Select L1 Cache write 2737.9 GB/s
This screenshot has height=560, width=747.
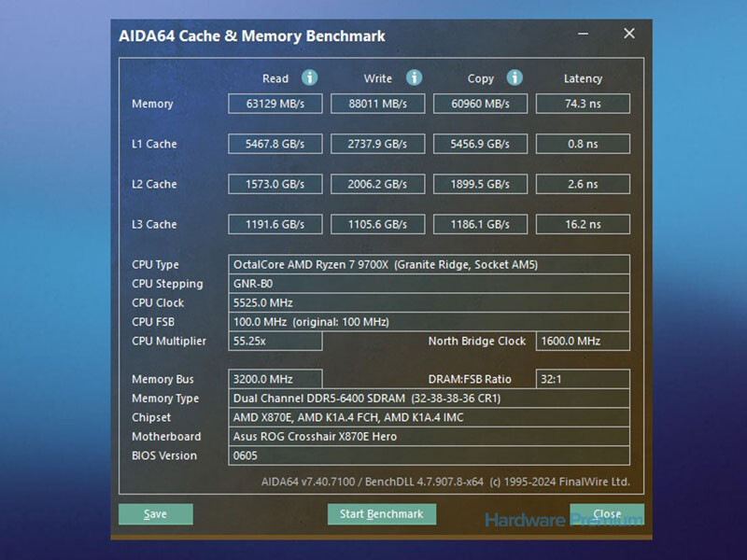(378, 144)
